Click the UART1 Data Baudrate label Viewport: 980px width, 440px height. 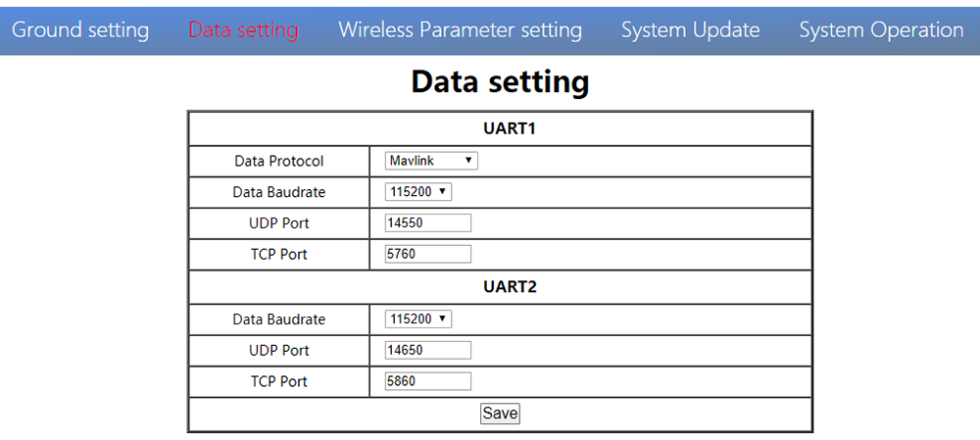point(278,192)
